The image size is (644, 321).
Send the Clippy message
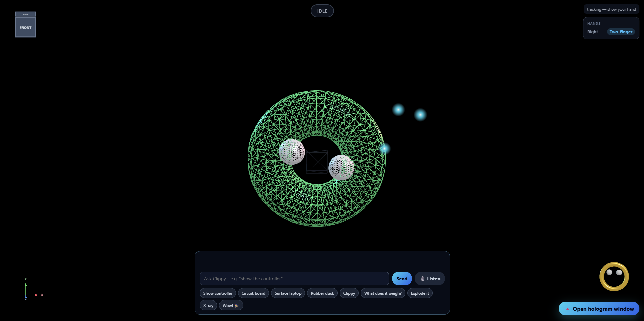(x=402, y=279)
